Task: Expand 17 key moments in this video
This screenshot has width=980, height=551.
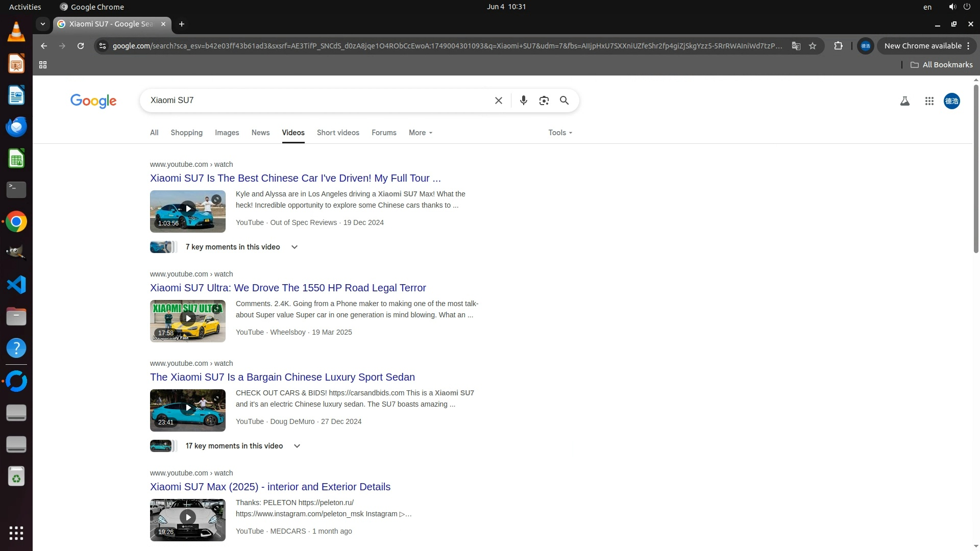Action: point(297,446)
